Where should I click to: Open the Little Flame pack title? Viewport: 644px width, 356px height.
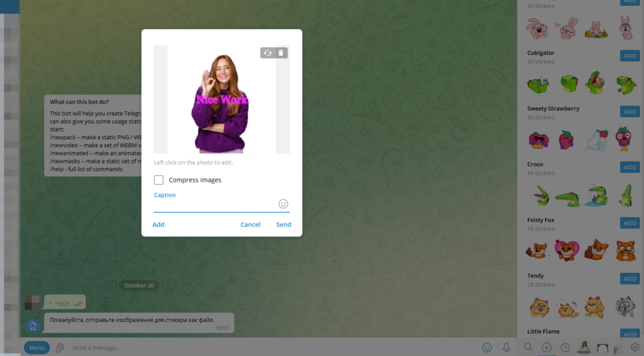point(543,331)
